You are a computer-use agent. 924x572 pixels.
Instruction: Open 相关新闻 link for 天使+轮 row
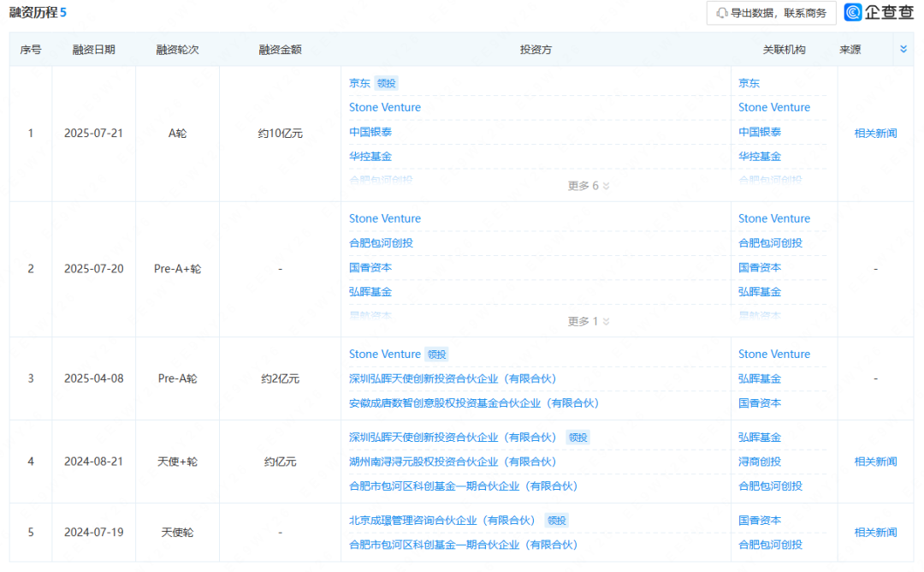coord(875,462)
